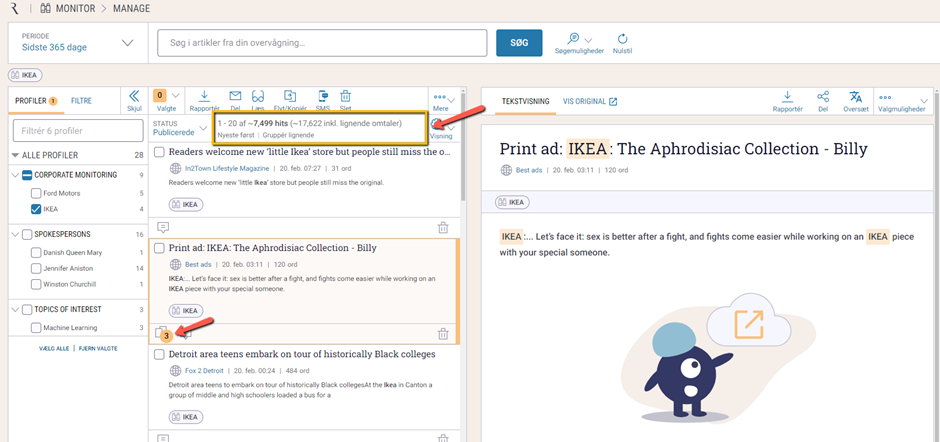Click the Slet trash icon in toolbar

pyautogui.click(x=345, y=96)
